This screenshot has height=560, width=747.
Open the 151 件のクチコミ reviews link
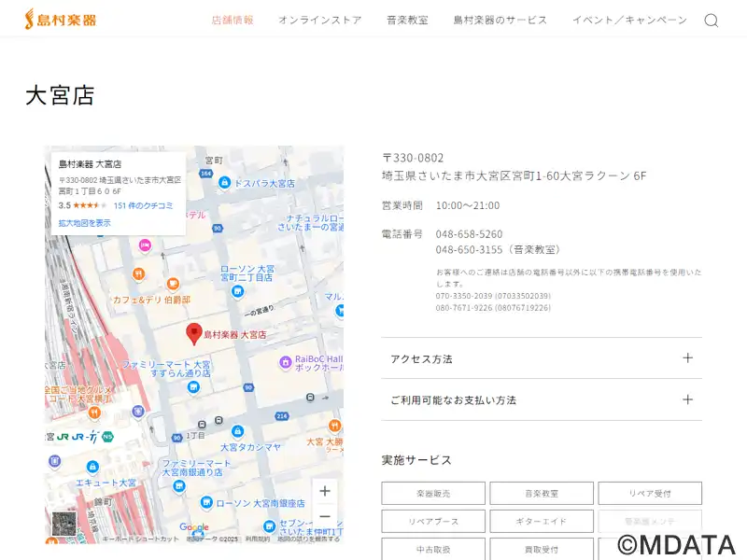point(143,205)
